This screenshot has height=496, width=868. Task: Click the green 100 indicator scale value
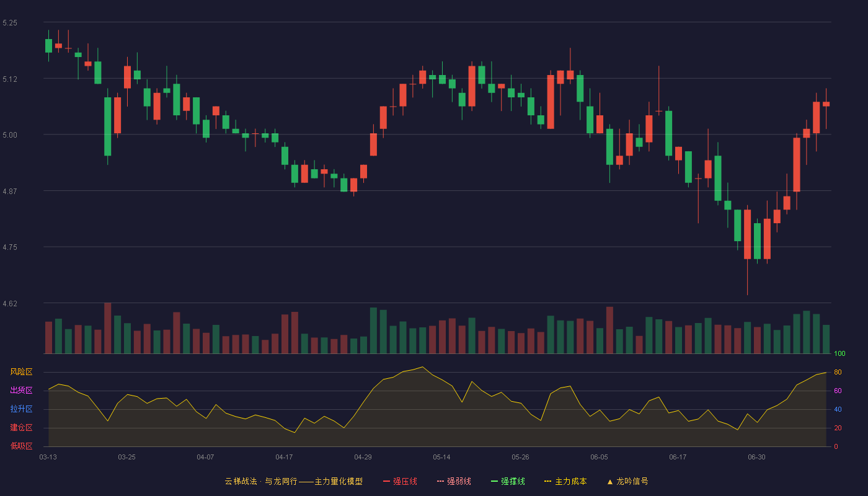(x=839, y=354)
